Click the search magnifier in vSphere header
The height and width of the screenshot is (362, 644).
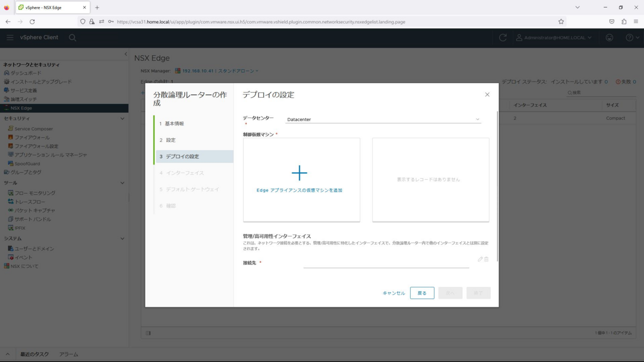click(72, 38)
